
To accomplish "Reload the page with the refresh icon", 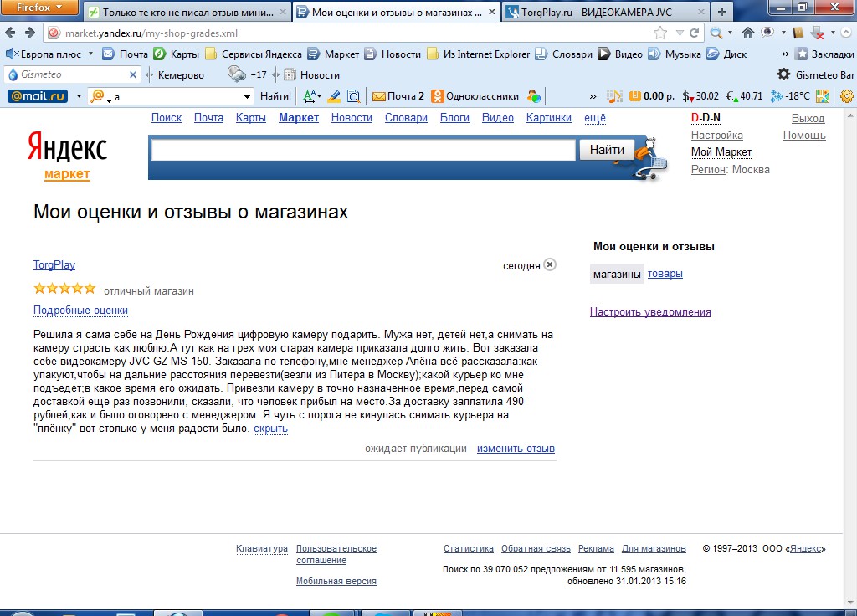I will (x=694, y=33).
